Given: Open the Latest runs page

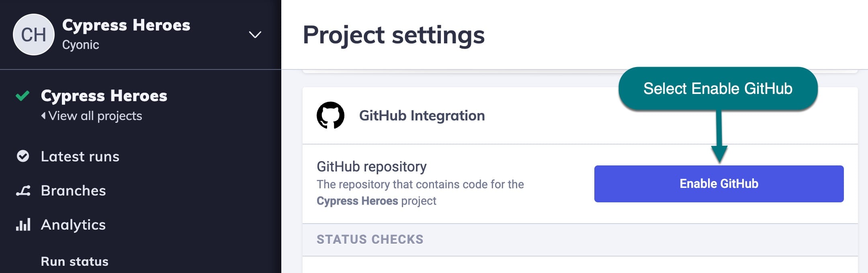Looking at the screenshot, I should (80, 156).
